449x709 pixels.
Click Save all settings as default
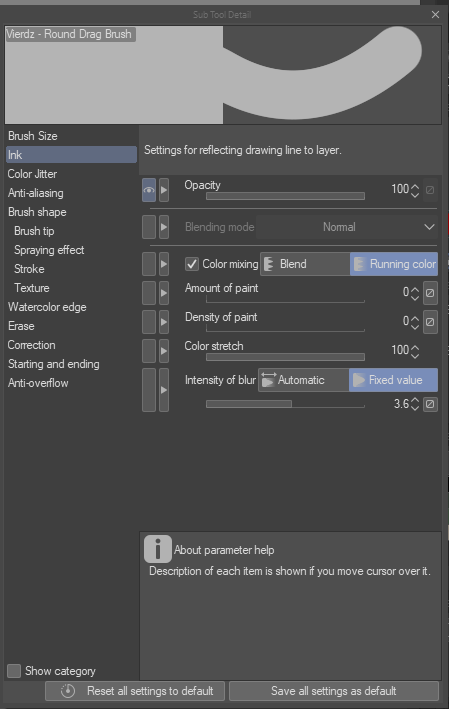[x=334, y=691]
